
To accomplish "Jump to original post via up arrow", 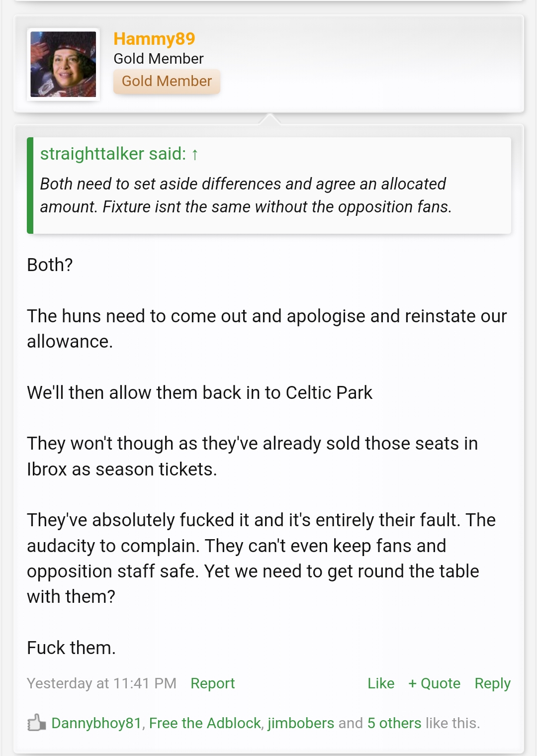I will [x=195, y=155].
